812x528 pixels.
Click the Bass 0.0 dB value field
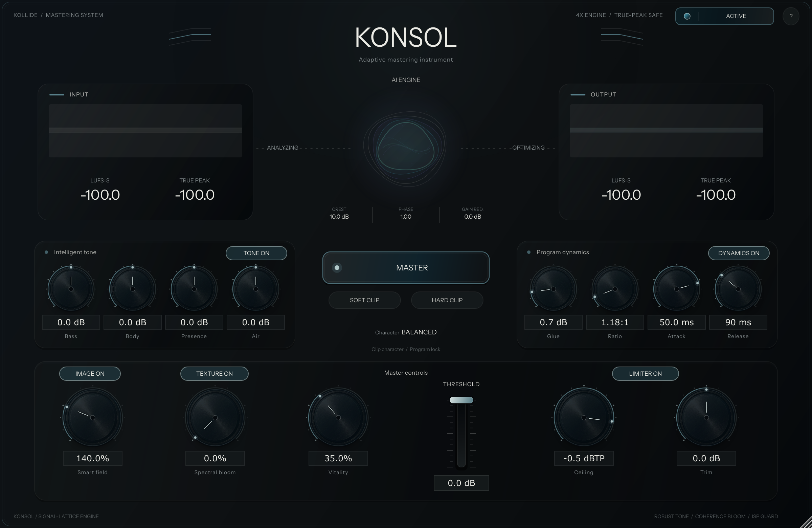coord(71,322)
